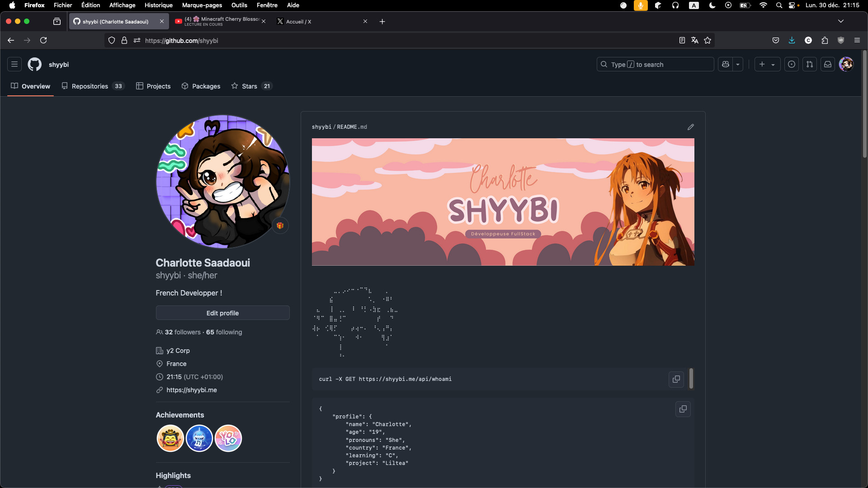Expand the list all tabs chevron
868x488 pixels.
coord(841,21)
